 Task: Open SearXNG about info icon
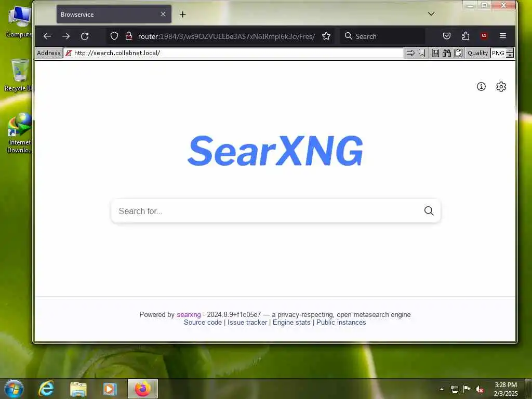(481, 87)
